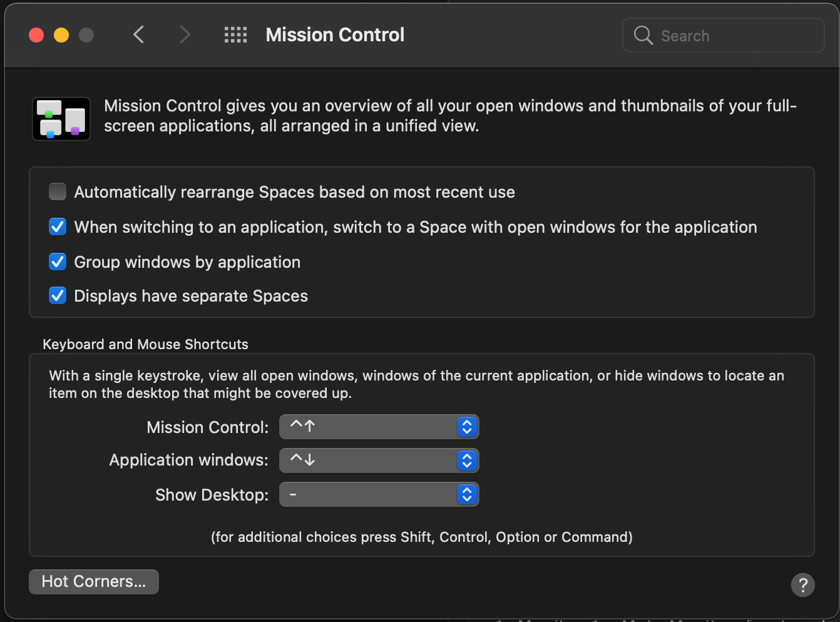The height and width of the screenshot is (622, 840).
Task: Go back with the left chevron arrow
Action: click(139, 34)
